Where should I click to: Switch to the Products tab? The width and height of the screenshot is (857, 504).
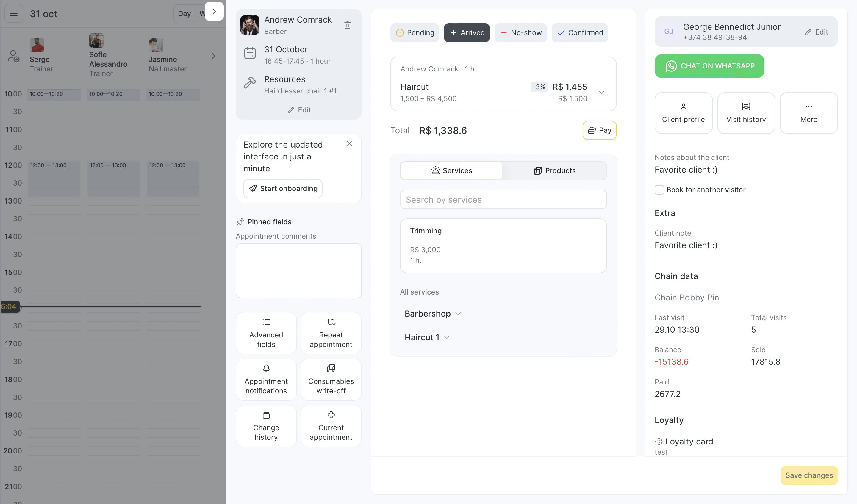click(x=554, y=171)
